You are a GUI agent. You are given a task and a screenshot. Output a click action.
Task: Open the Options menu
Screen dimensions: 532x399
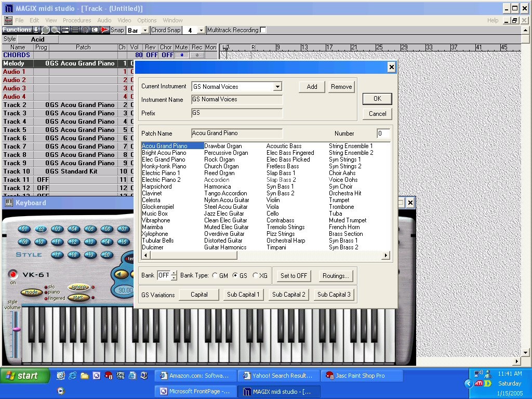point(147,20)
